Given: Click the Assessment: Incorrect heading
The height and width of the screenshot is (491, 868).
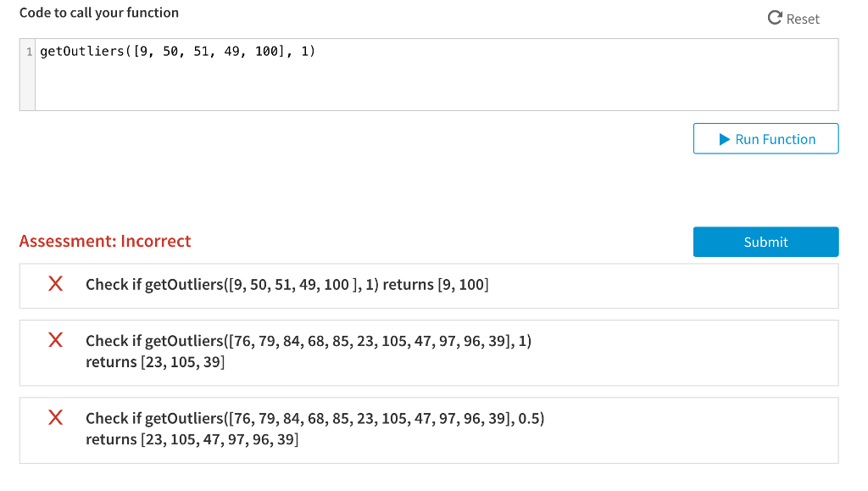Looking at the screenshot, I should tap(105, 241).
